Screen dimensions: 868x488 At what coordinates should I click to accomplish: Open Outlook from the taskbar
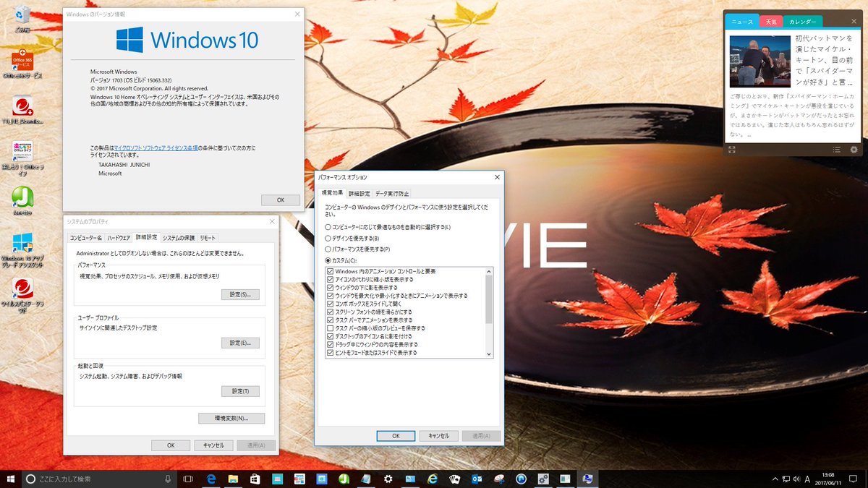pos(477,479)
